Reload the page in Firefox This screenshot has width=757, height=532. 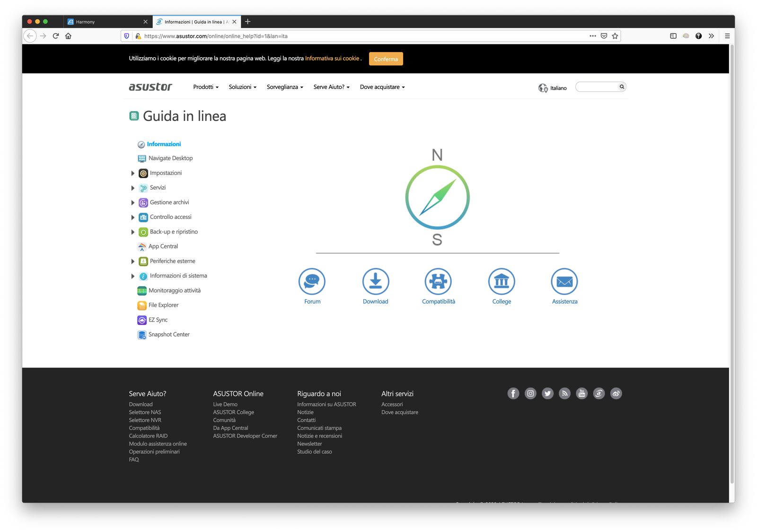[56, 36]
